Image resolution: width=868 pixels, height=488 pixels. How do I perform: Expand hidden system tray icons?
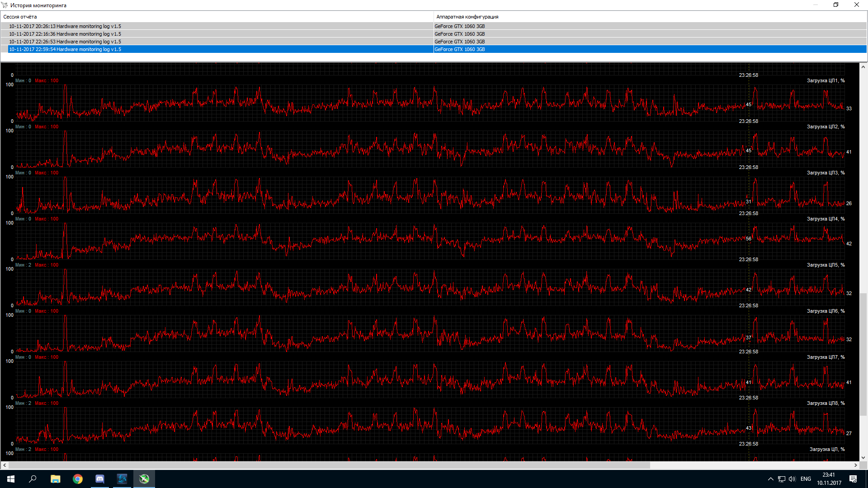pos(770,479)
